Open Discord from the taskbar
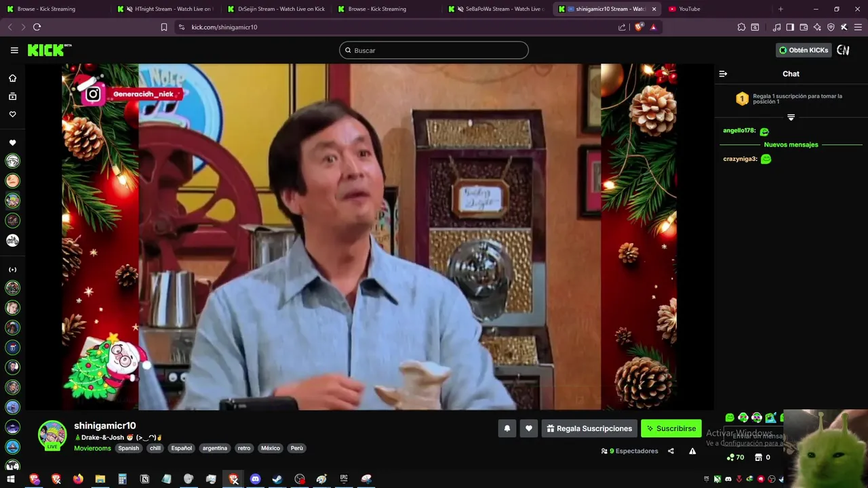This screenshot has height=488, width=868. point(255,479)
